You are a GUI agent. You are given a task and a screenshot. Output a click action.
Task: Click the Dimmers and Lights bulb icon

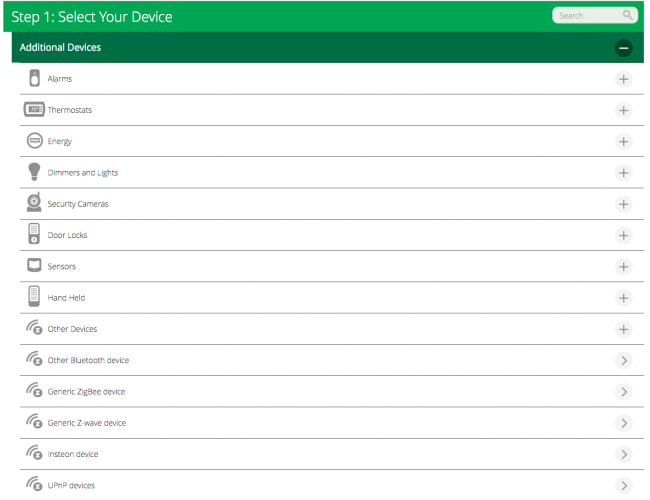pyautogui.click(x=34, y=172)
